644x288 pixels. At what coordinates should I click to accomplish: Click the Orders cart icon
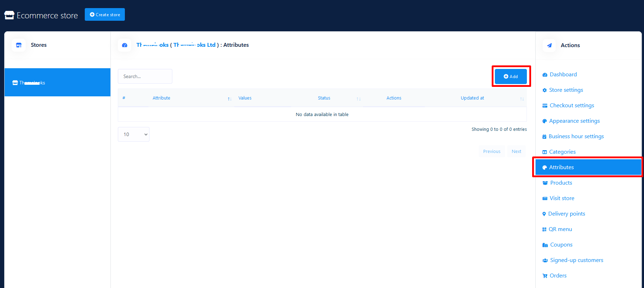tap(545, 276)
